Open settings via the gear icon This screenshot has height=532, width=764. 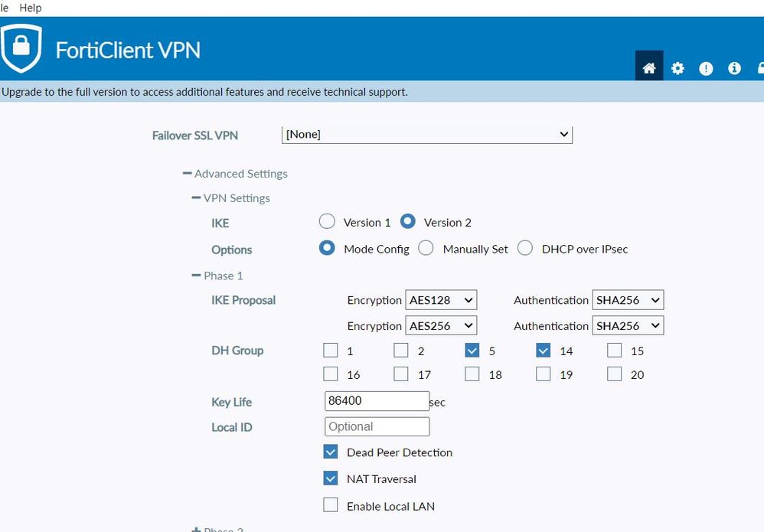coord(677,68)
